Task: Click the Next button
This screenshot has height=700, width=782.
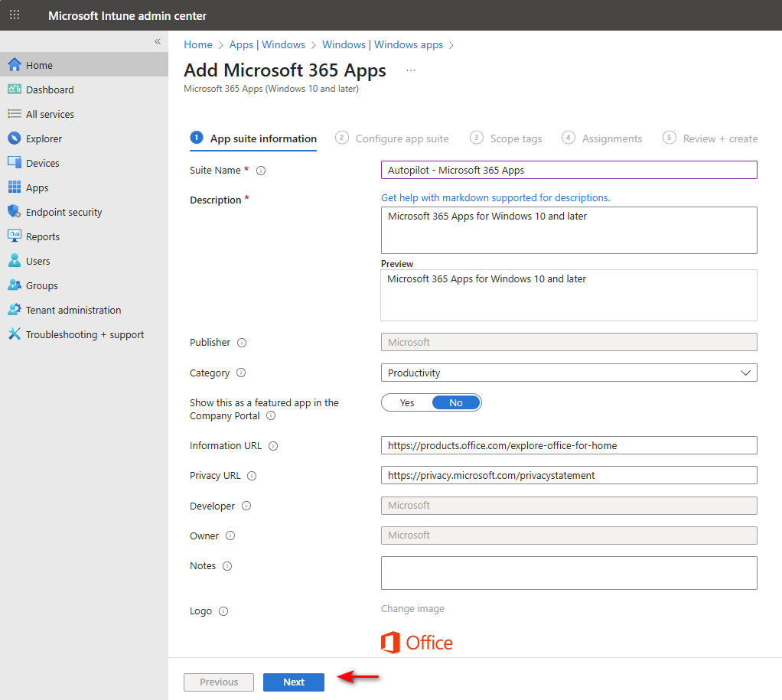Action: coord(294,682)
